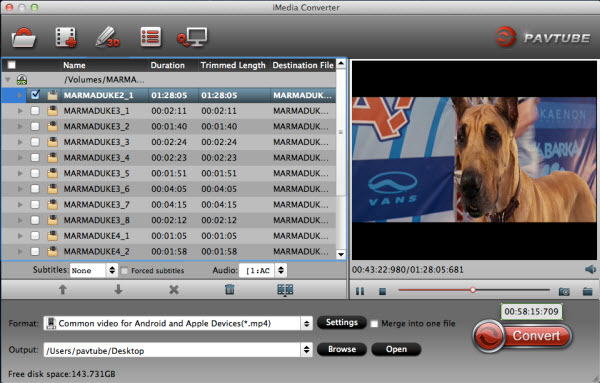Mute the preview speaker icon
Viewport: 600px width, 383px height.
tap(590, 269)
